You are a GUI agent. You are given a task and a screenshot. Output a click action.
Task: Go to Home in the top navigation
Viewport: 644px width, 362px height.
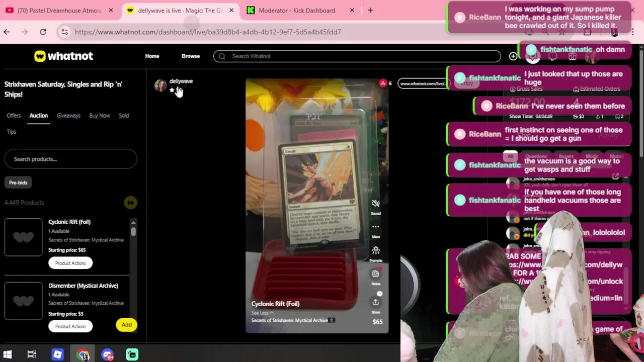click(x=152, y=56)
